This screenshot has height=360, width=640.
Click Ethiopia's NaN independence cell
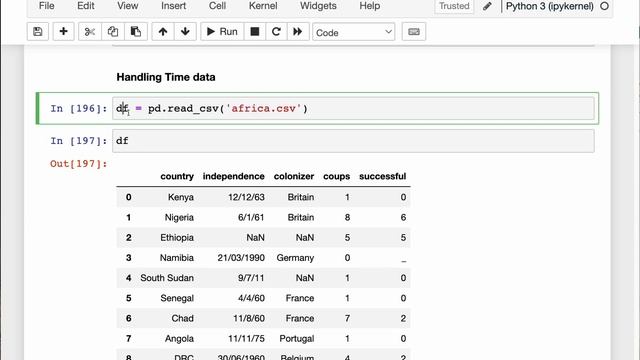(256, 238)
